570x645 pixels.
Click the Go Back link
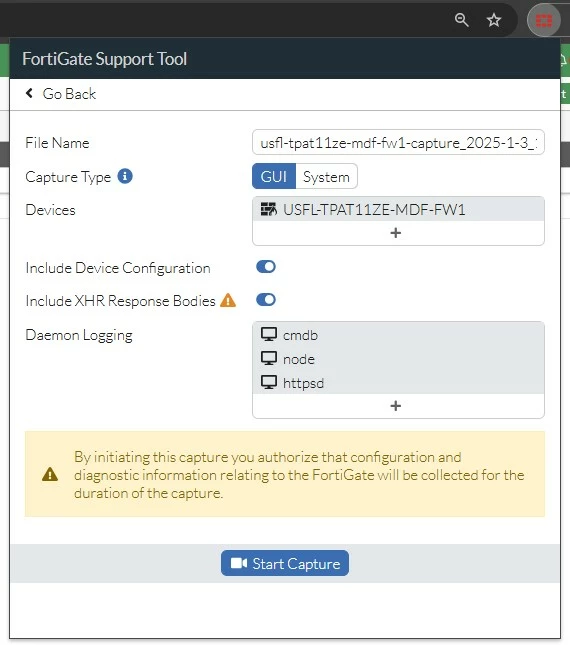(60, 94)
